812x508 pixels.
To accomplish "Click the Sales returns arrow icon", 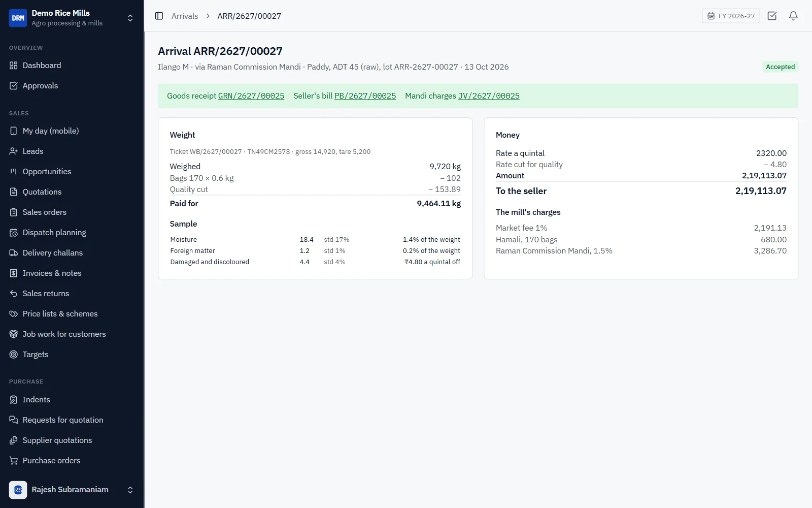I will (x=14, y=294).
